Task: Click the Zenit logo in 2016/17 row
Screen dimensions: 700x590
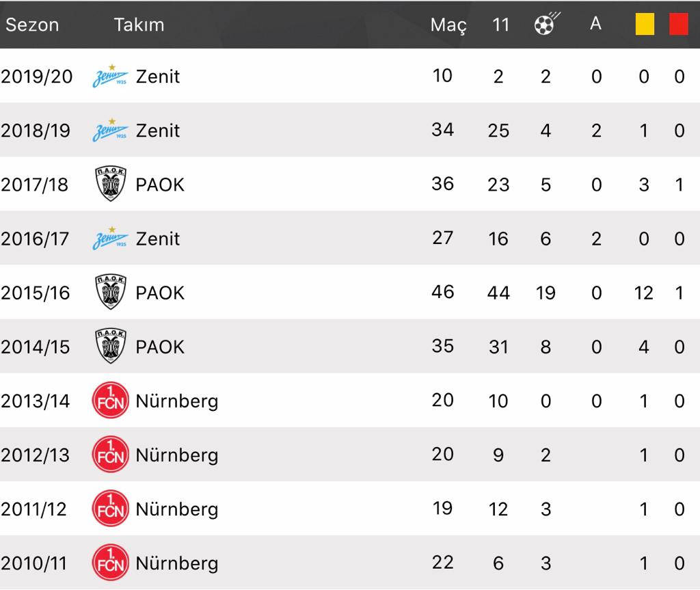Action: click(x=110, y=239)
